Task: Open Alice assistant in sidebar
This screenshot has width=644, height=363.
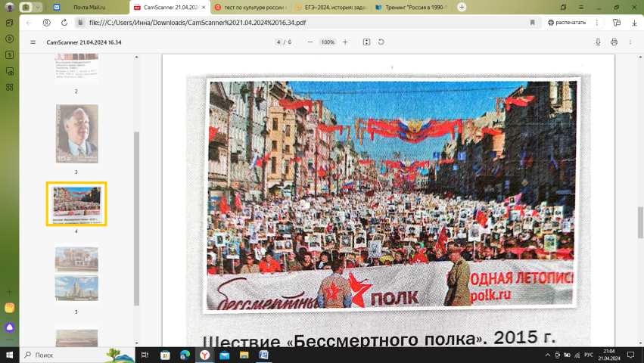Action: point(9,327)
